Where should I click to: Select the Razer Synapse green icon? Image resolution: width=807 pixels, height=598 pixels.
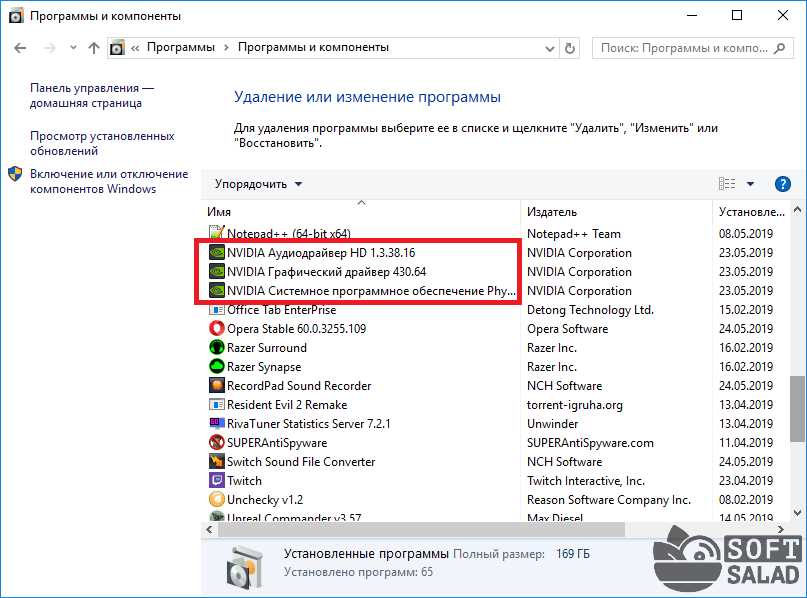215,366
